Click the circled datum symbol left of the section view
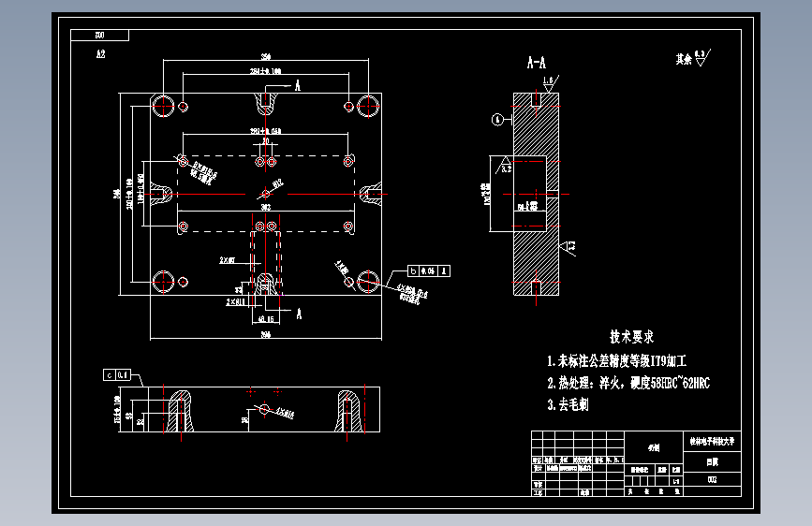The image size is (812, 526). [x=497, y=120]
